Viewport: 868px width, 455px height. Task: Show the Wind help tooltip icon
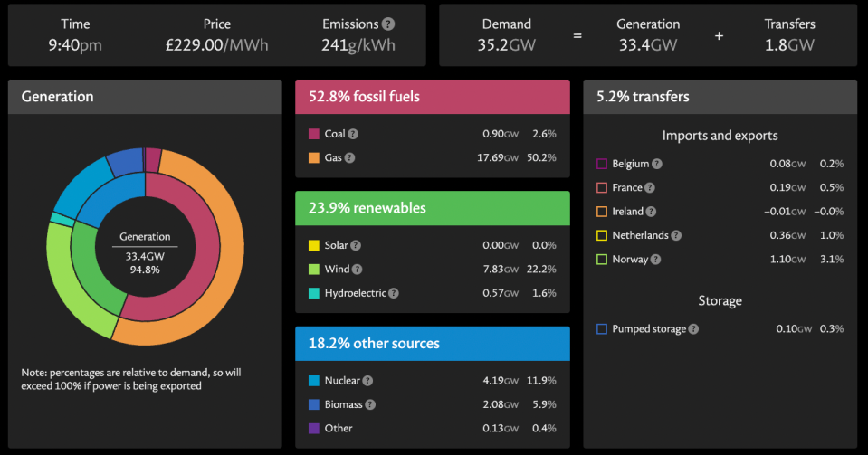356,270
